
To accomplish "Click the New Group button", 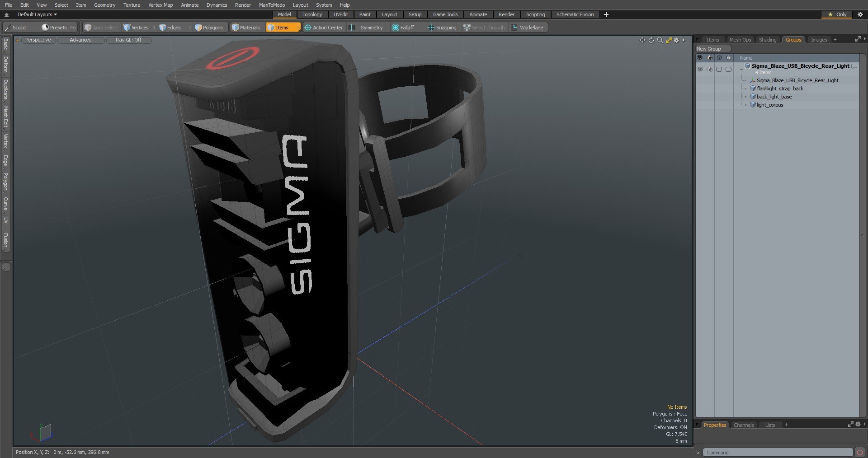I will point(713,49).
